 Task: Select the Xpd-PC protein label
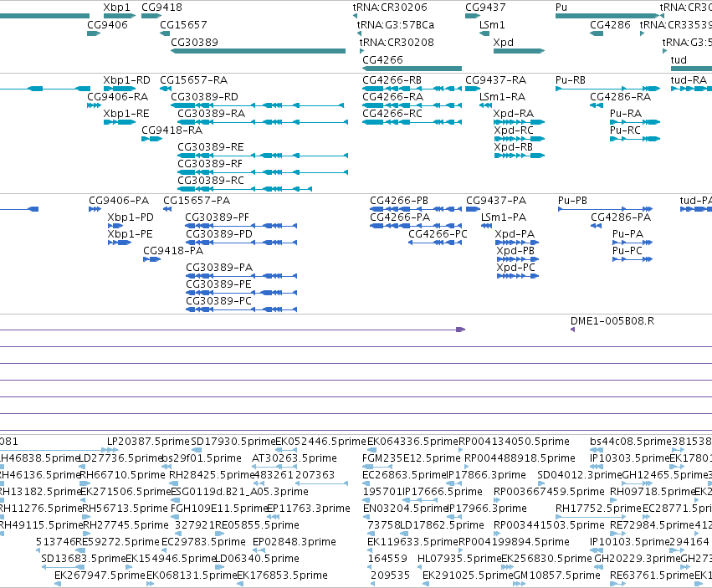(x=516, y=268)
